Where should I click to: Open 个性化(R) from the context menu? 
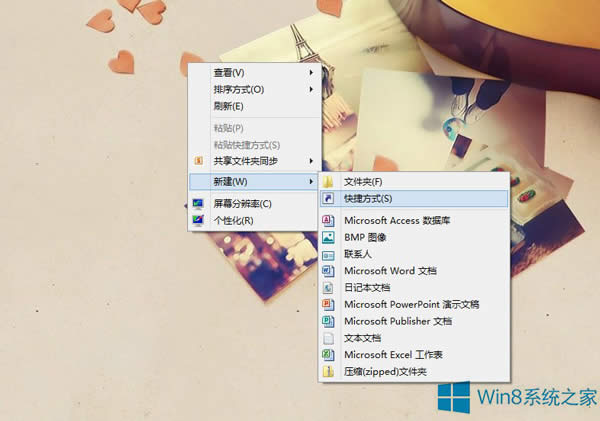click(x=233, y=220)
